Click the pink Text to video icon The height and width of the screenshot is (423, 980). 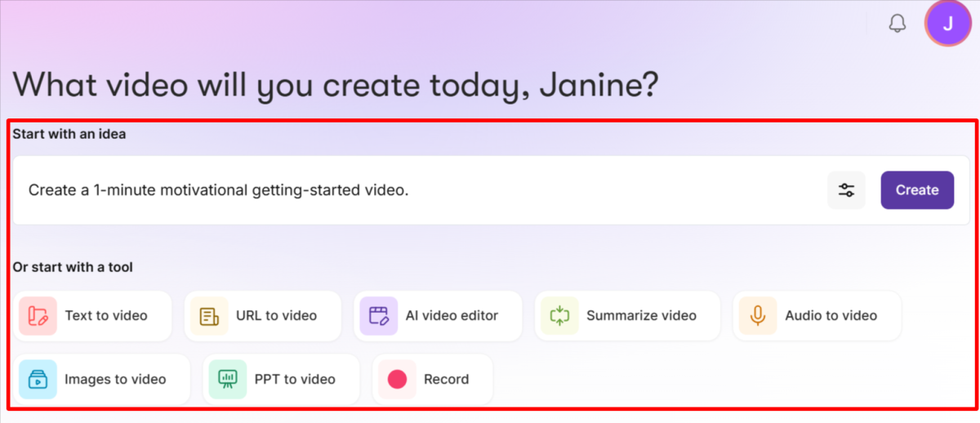(38, 316)
